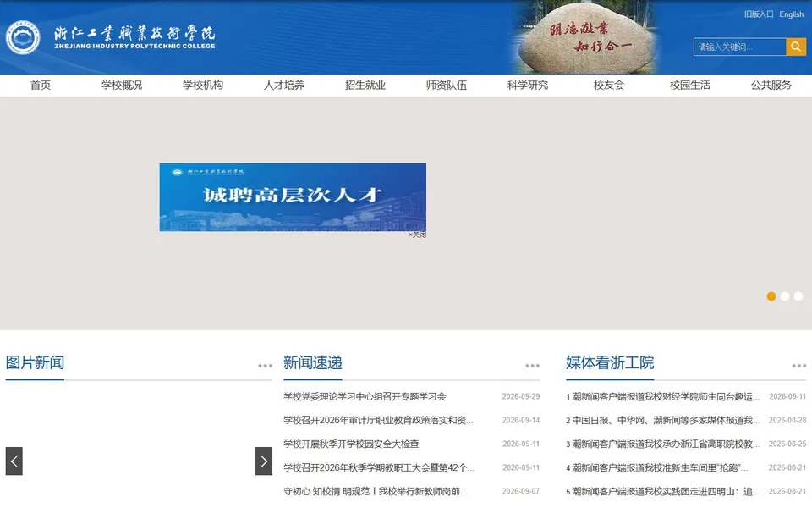Image resolution: width=812 pixels, height=508 pixels.
Task: Switch to the English version link
Action: 792,14
